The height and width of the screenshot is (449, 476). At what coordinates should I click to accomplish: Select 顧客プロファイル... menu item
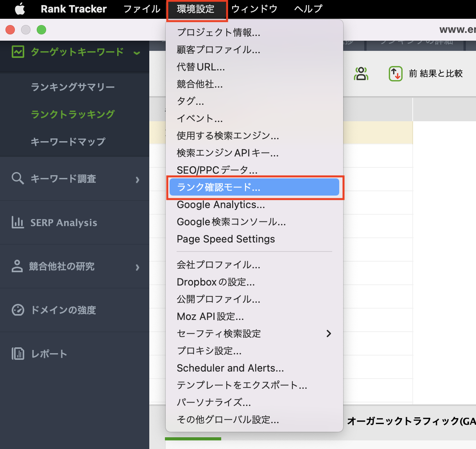[x=254, y=50]
